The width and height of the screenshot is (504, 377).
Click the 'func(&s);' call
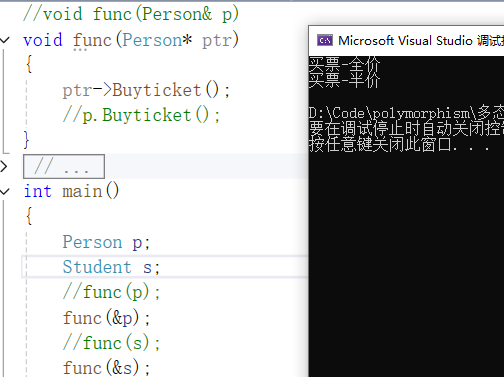click(107, 368)
